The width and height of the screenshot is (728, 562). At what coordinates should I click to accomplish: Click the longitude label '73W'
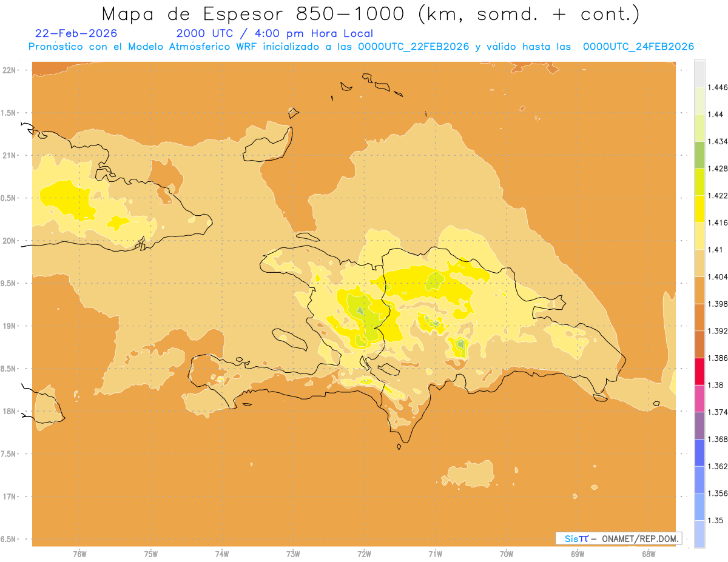[293, 554]
